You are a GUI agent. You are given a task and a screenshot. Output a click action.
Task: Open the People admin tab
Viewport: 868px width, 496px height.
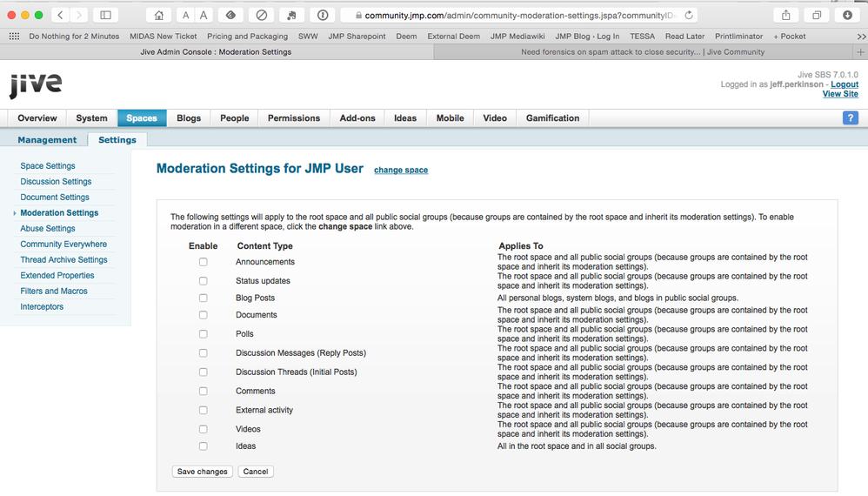[235, 118]
